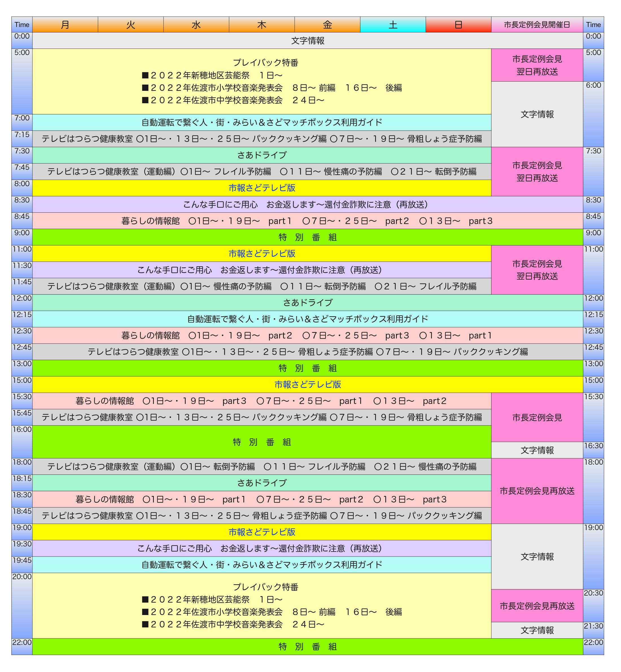Screen dimensions: 621x672
Task: Click the red 日 (Sunday) header
Action: [x=458, y=25]
